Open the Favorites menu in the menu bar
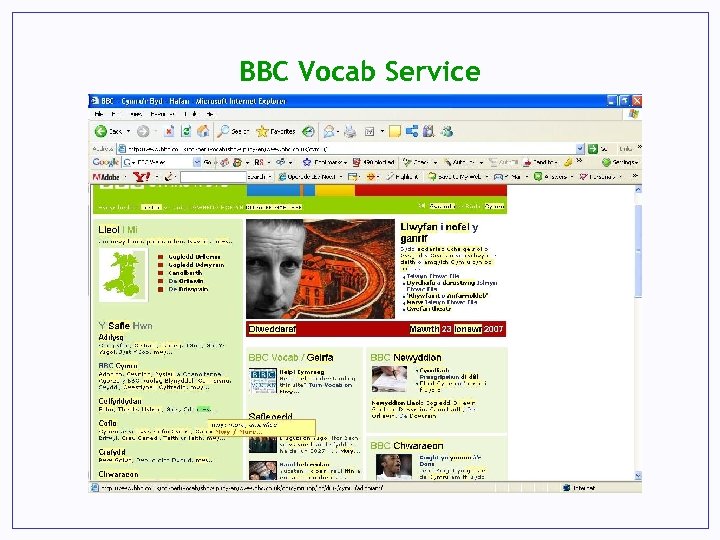This screenshot has height=540, width=720. pyautogui.click(x=162, y=114)
